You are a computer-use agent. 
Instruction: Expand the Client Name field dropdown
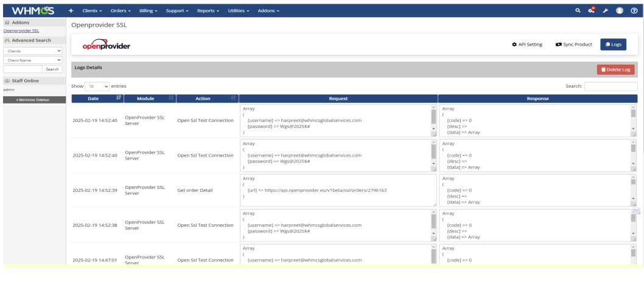[x=33, y=60]
